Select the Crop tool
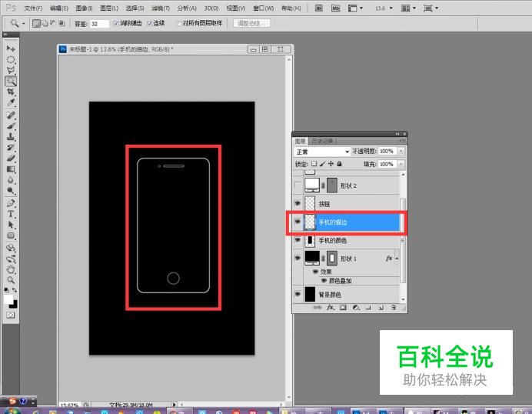This screenshot has height=414, width=532. point(11,92)
